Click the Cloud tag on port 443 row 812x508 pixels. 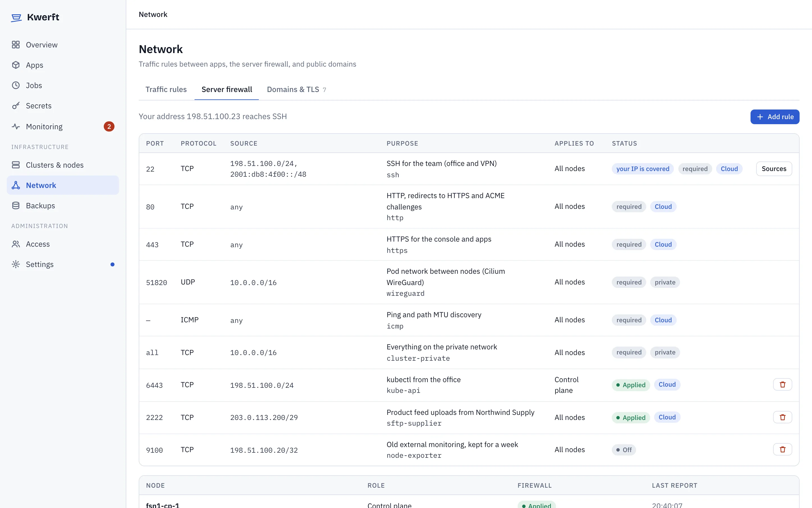coord(663,244)
